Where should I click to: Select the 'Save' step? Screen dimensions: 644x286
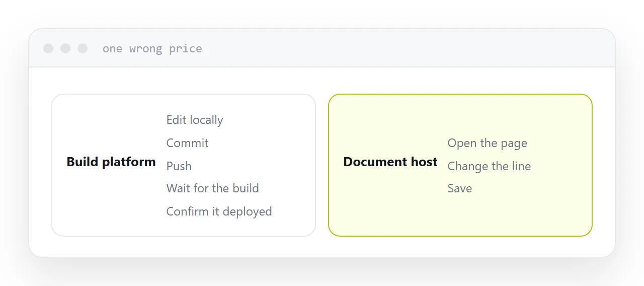click(x=460, y=188)
